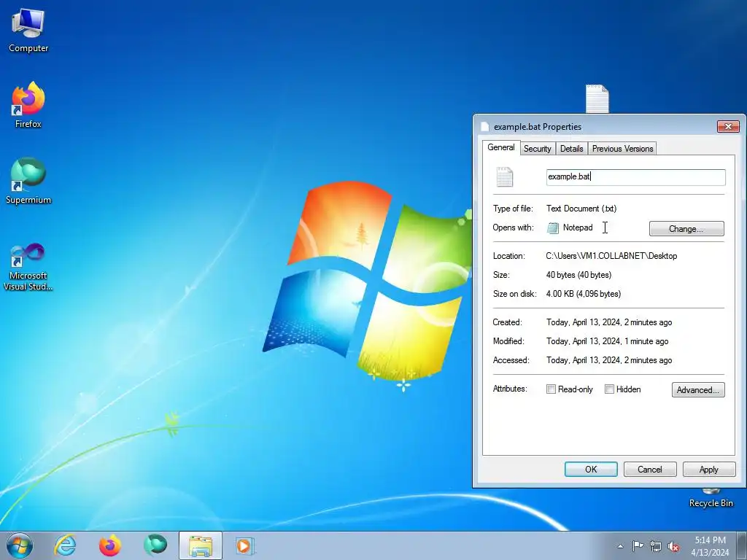The image size is (747, 560).
Task: Switch to the Details tab
Action: (572, 149)
